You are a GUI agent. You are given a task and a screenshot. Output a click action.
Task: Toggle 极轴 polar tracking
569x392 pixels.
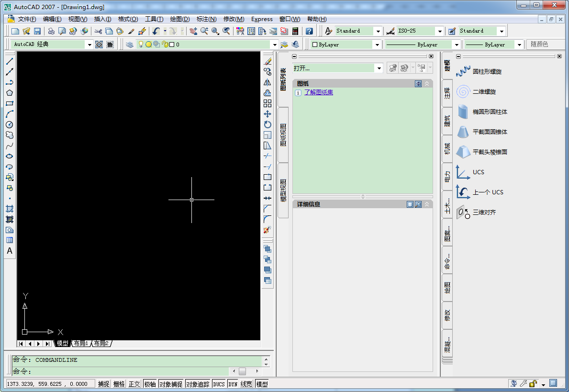coord(150,384)
